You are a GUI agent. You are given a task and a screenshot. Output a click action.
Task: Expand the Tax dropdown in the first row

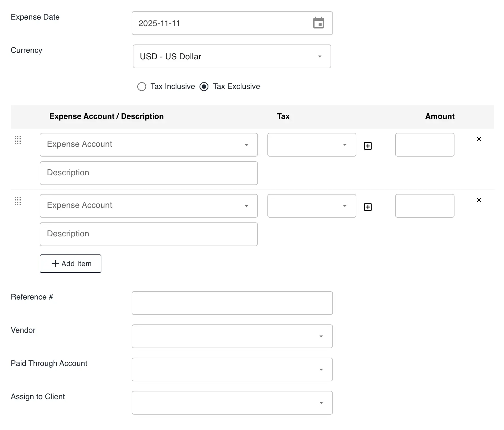pyautogui.click(x=344, y=145)
